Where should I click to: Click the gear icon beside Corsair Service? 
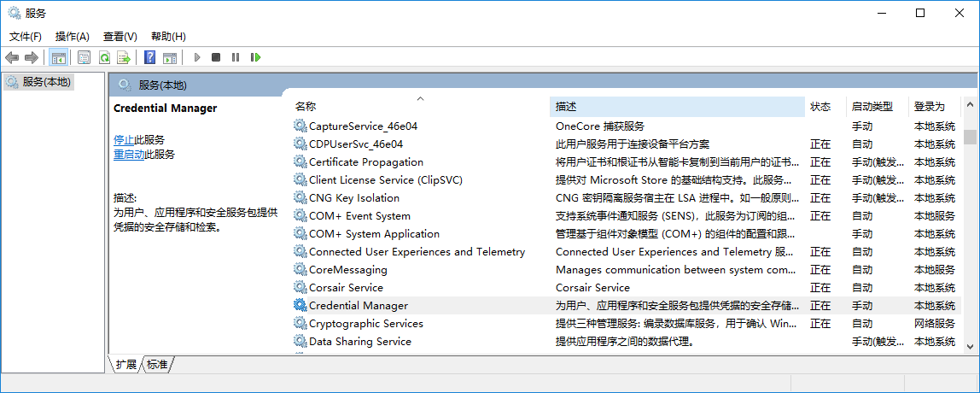click(x=300, y=287)
